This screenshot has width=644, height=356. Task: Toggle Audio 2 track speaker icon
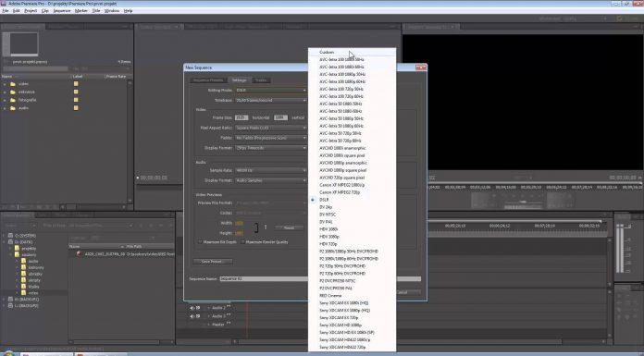192,308
